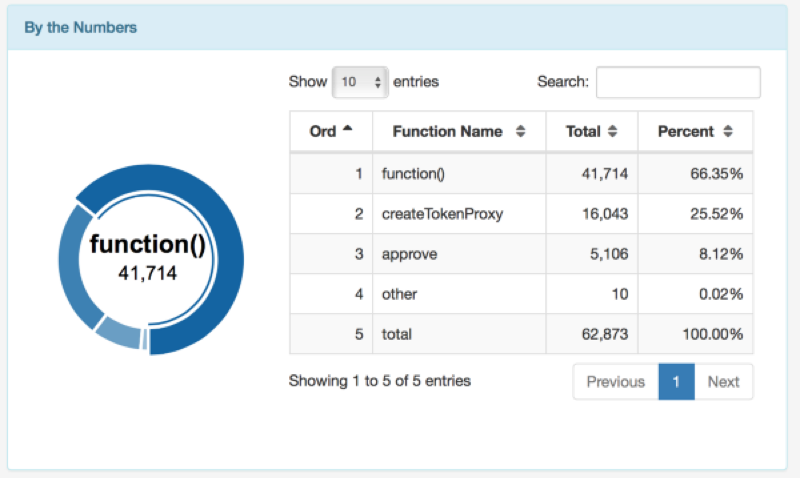
Task: Select the approve light-blue donut segment
Action: click(x=120, y=334)
